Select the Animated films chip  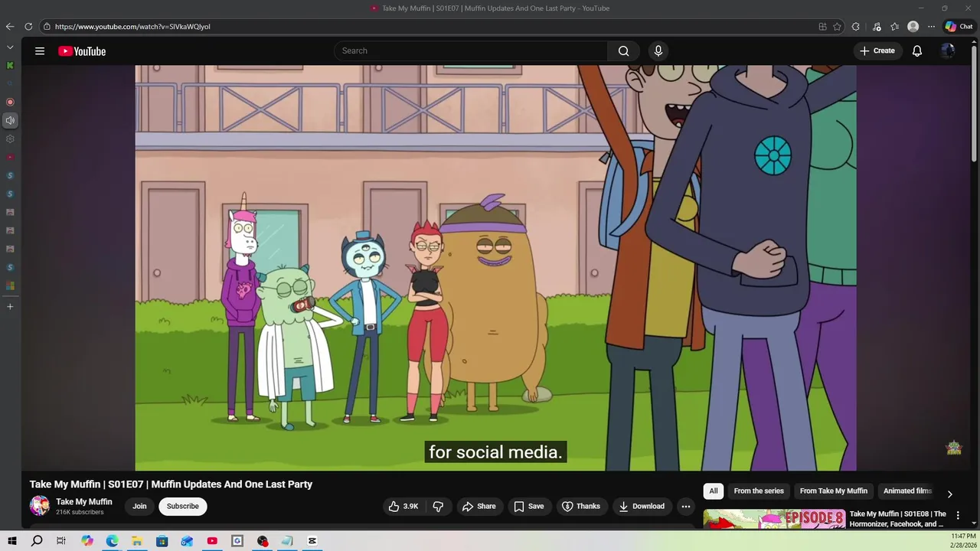(907, 491)
